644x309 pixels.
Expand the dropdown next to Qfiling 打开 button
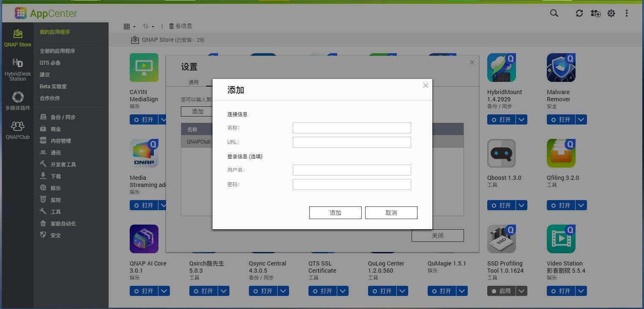(581, 205)
